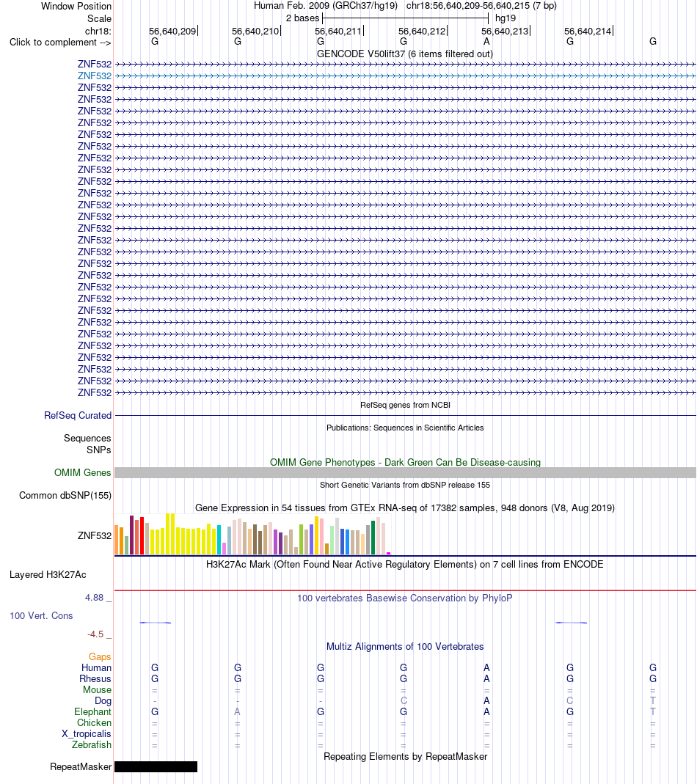Viewport: 697px width, 784px height.
Task: Click coordinate label 56,640,209
Action: [172, 31]
